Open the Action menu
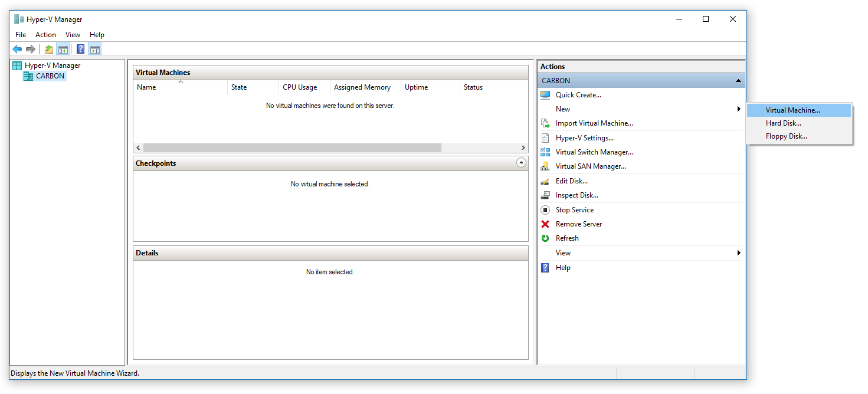The image size is (868, 394). (x=45, y=35)
